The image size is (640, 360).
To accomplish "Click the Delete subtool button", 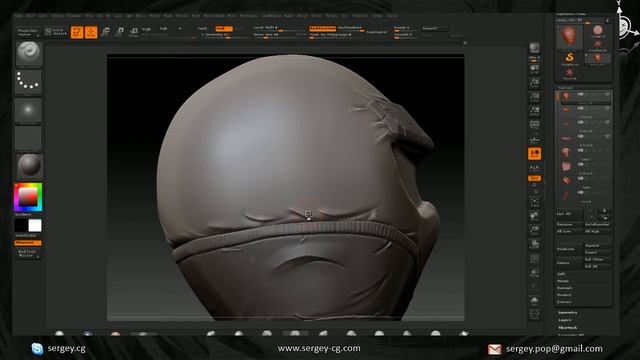I will pos(569,263).
